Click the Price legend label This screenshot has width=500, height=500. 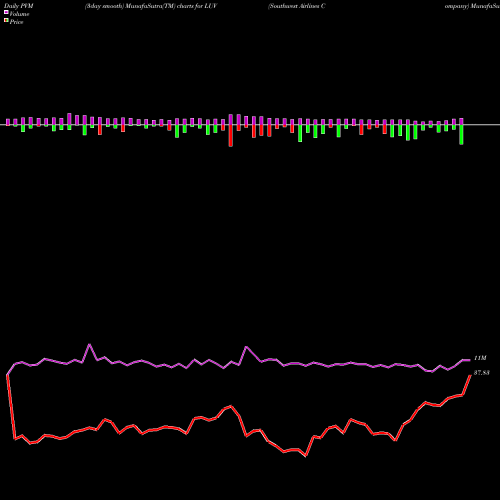16,22
